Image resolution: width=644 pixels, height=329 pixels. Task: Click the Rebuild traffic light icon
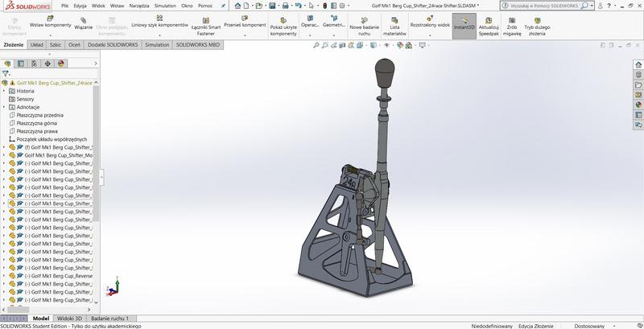point(324,6)
